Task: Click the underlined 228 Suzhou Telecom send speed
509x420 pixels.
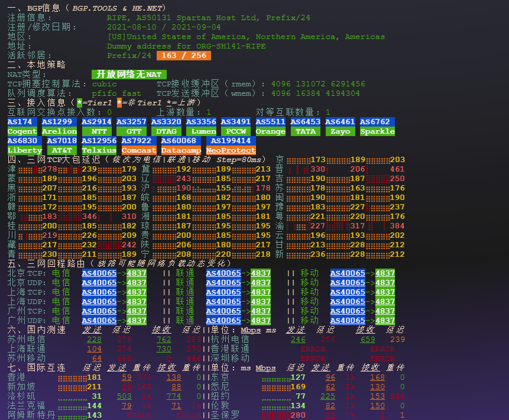Action: 94,340
